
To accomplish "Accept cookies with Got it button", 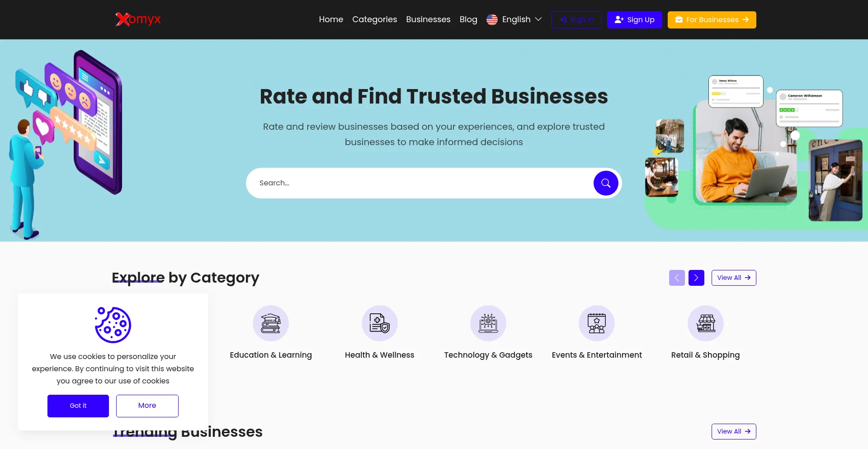I will tap(78, 406).
